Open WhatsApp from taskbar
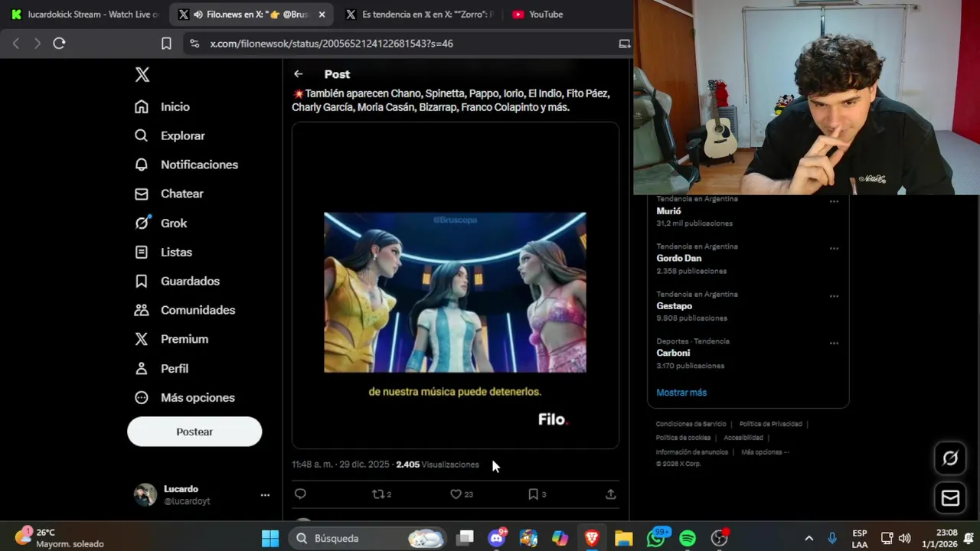Image resolution: width=980 pixels, height=551 pixels. [x=656, y=538]
